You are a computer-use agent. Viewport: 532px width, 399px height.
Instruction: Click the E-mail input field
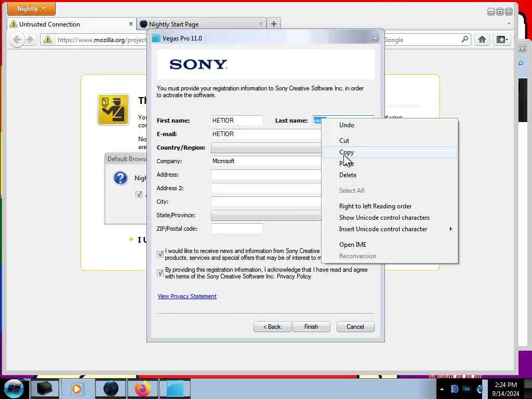click(x=266, y=134)
